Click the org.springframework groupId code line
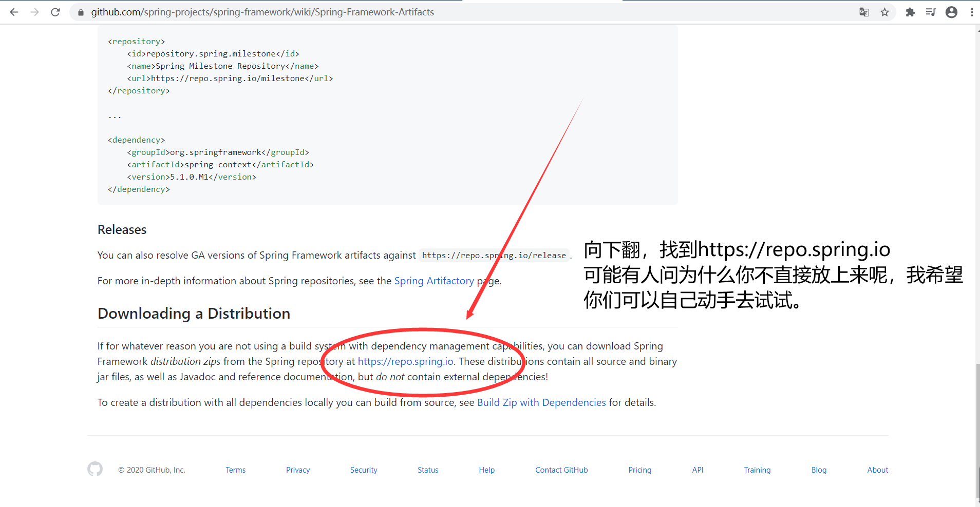Screen dimensions: 980x507 [x=218, y=152]
